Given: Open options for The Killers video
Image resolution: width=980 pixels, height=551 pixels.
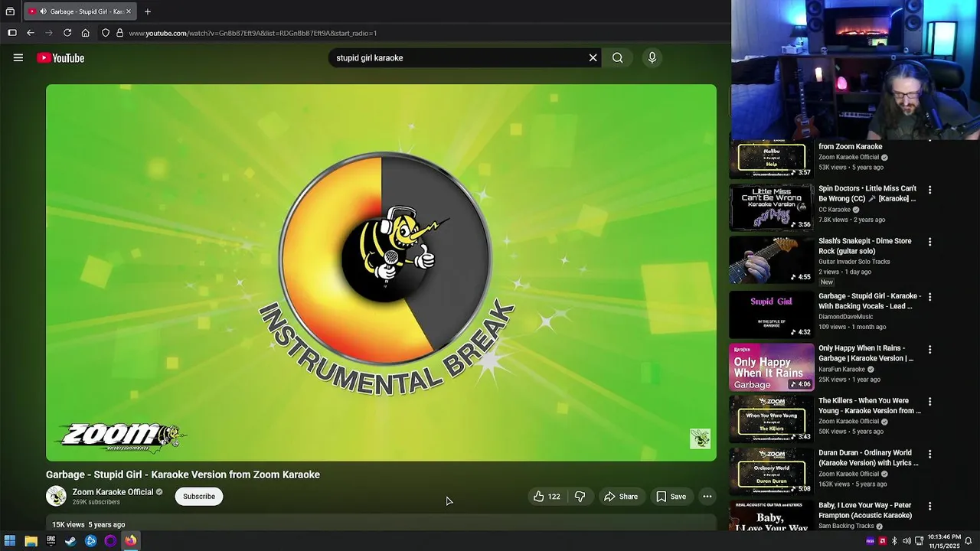Looking at the screenshot, I should click(930, 402).
